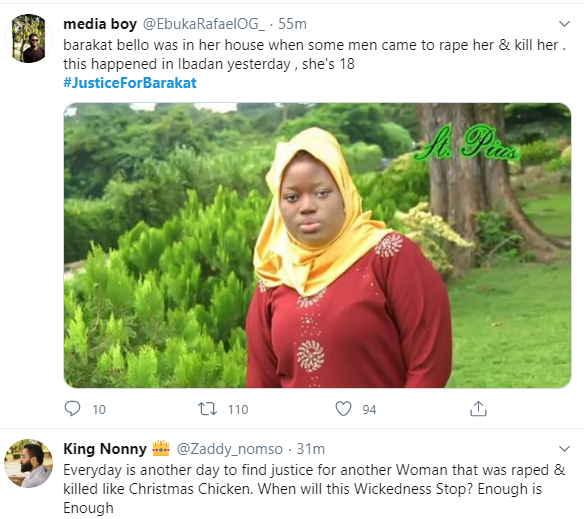The image size is (584, 519).
Task: Open the @Zaddy_nomso handle link
Action: click(229, 449)
